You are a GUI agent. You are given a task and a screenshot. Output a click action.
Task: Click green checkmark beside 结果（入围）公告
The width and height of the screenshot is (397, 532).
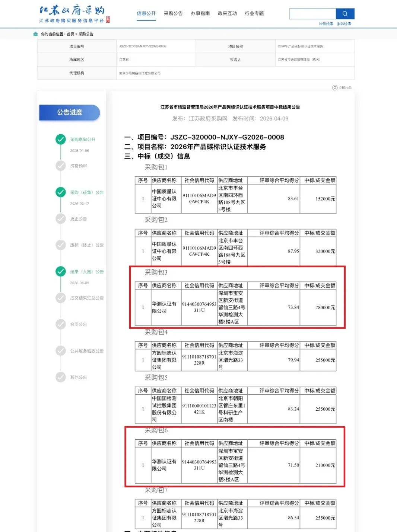click(x=61, y=272)
